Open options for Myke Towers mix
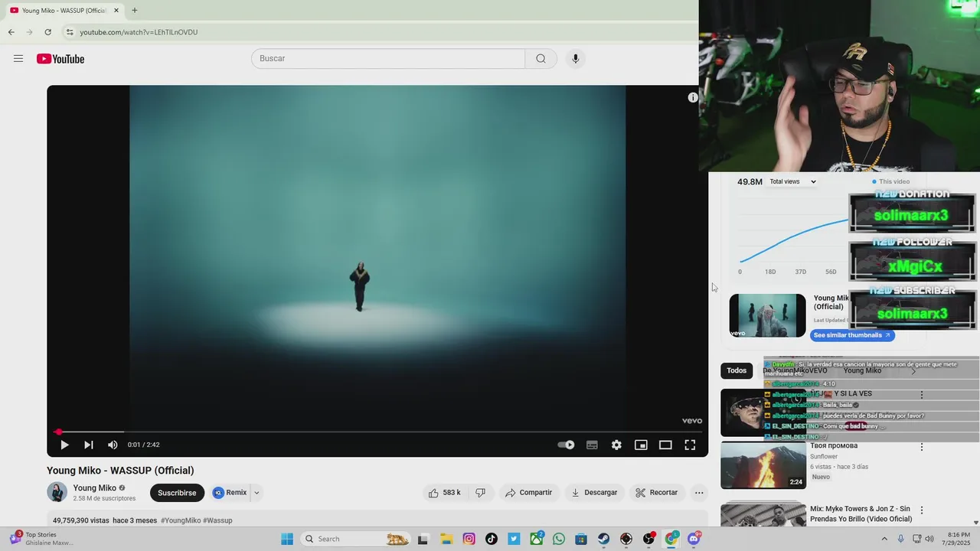The width and height of the screenshot is (980, 551). (x=922, y=510)
